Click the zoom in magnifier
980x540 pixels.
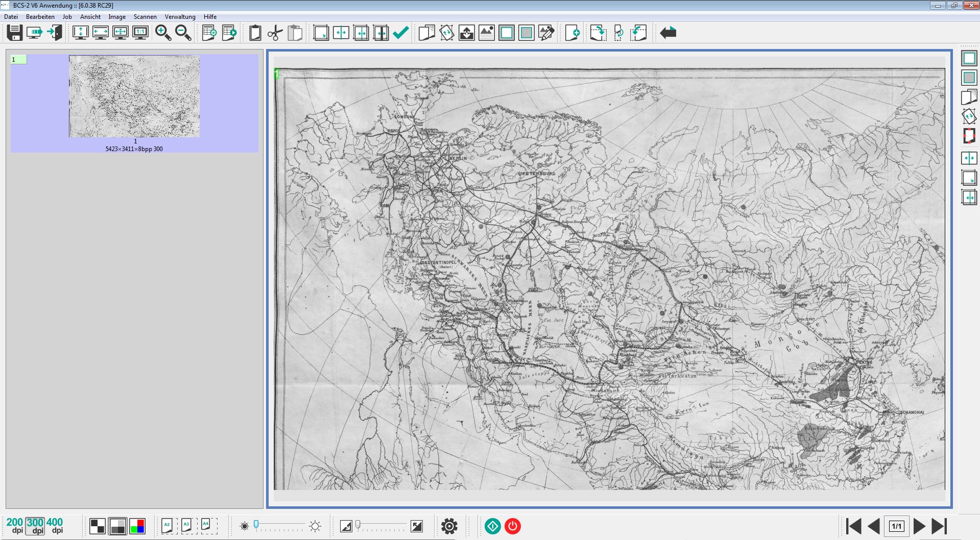click(163, 33)
